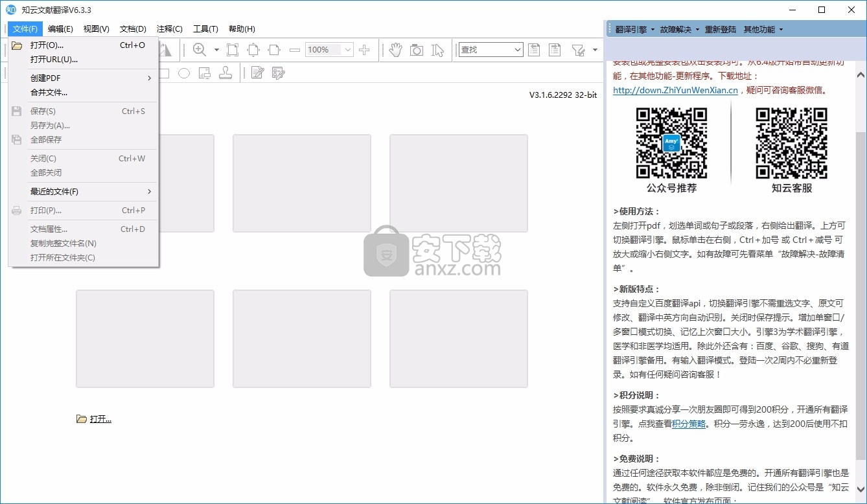
Task: Select the hand pan tool
Action: (x=395, y=50)
